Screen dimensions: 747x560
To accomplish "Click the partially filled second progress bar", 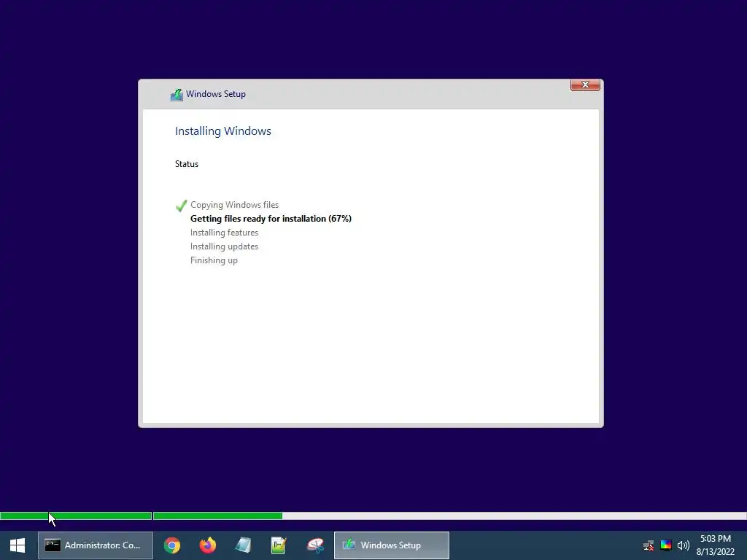I will tap(449, 516).
